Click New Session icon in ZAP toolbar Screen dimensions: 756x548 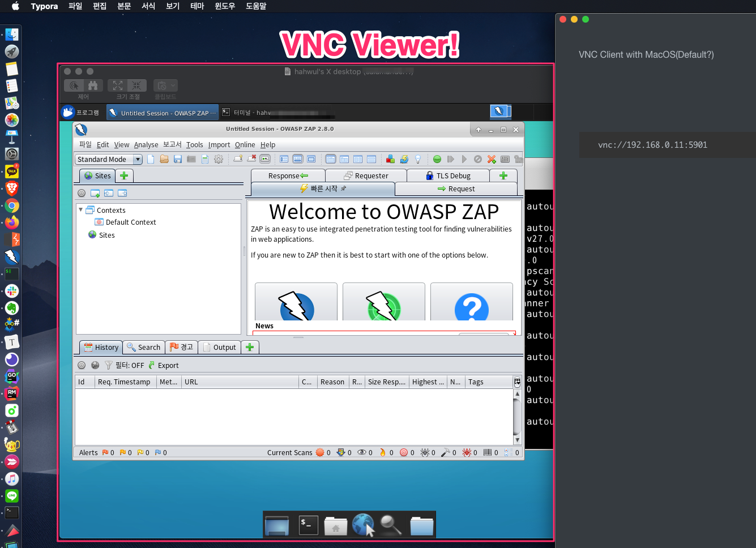151,159
